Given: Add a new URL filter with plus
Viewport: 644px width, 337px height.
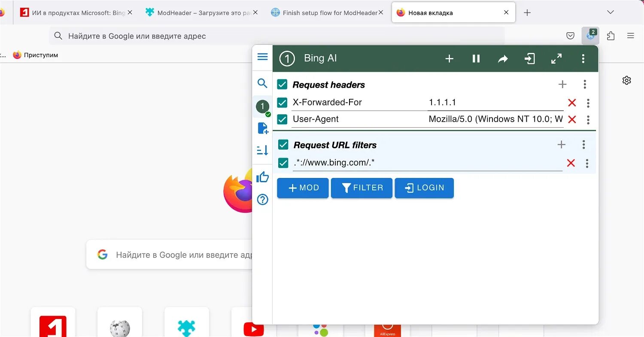Looking at the screenshot, I should tap(561, 144).
